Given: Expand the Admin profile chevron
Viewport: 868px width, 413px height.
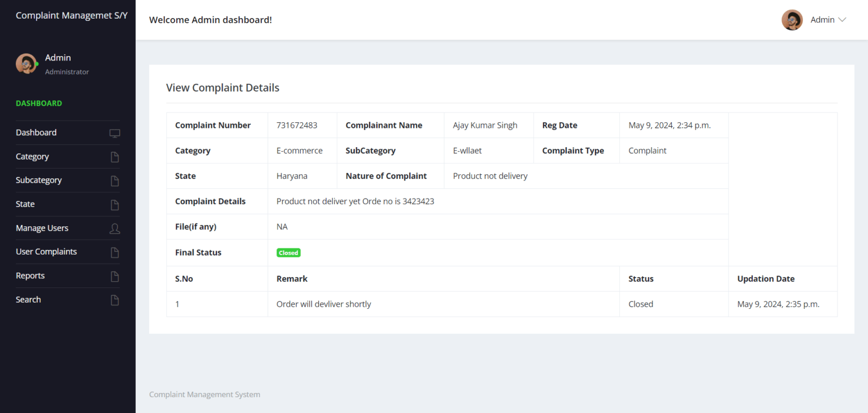Looking at the screenshot, I should (843, 20).
